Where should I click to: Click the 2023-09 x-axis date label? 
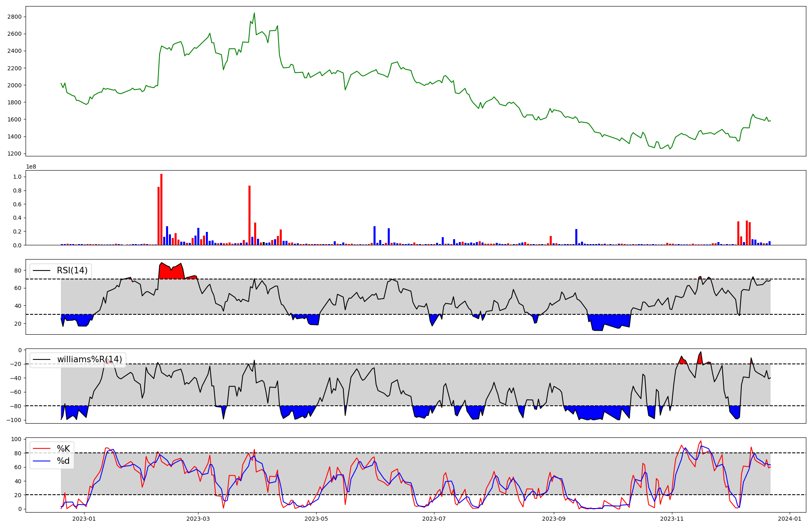pyautogui.click(x=554, y=519)
